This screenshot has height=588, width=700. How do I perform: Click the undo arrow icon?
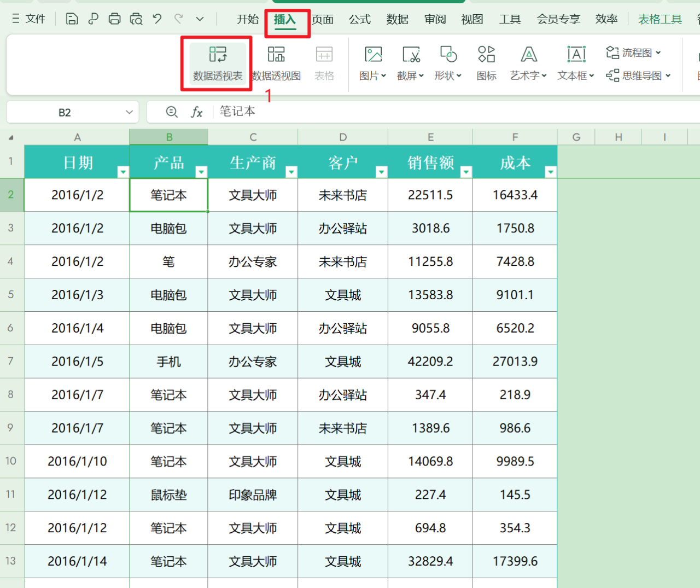click(157, 19)
